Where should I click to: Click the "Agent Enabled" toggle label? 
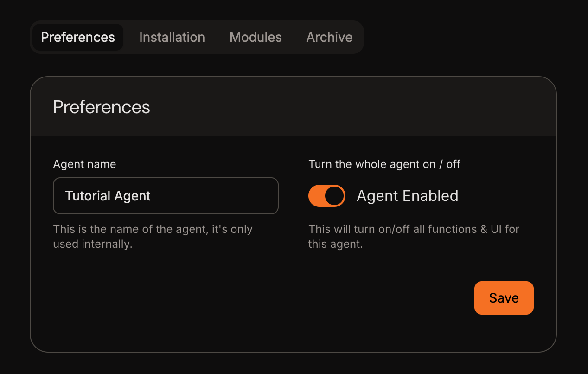click(407, 196)
